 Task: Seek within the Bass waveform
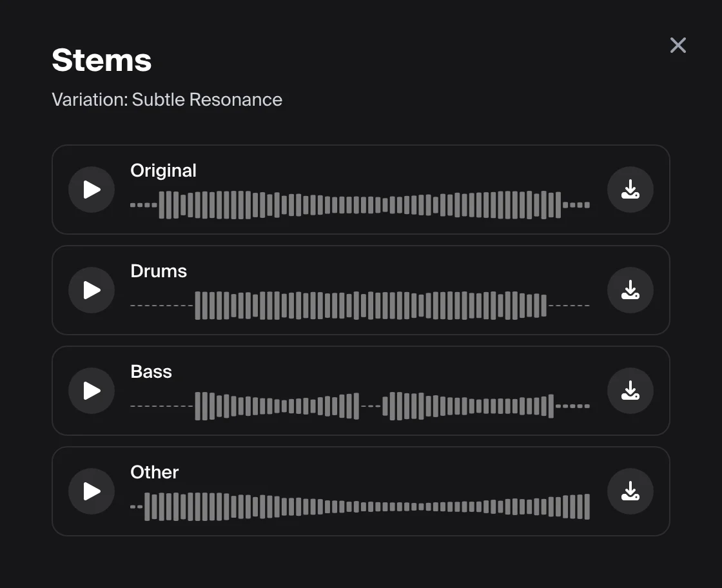pos(360,406)
